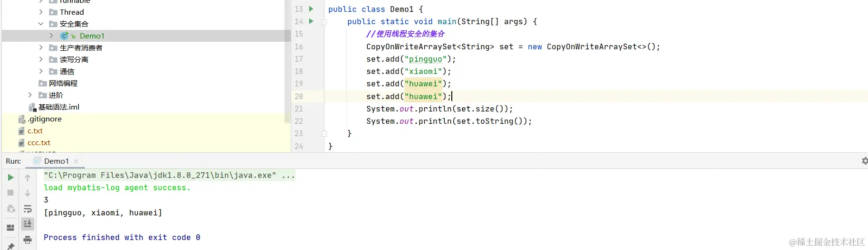
Task: Click the 网络编程 folder icon
Action: [43, 83]
